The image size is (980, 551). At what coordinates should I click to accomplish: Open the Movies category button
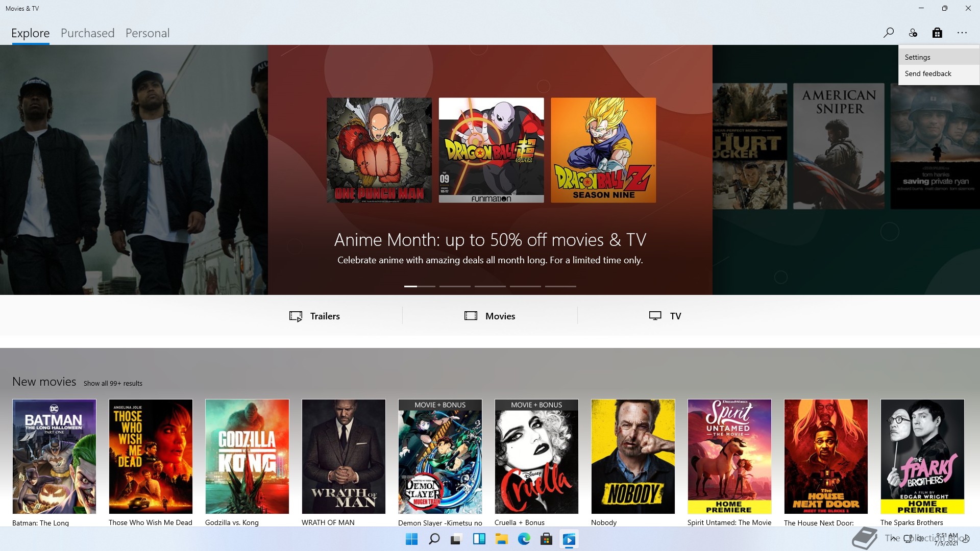pyautogui.click(x=490, y=316)
